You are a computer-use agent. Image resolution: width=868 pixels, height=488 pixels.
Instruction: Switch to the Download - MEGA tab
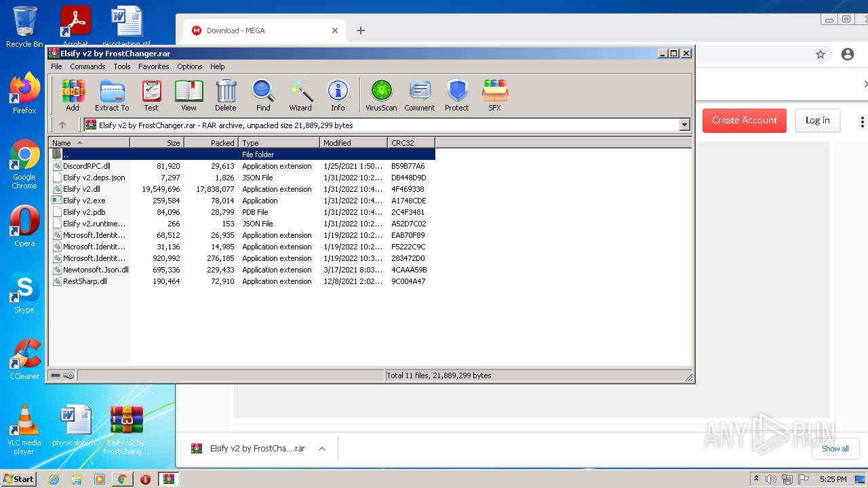(x=264, y=30)
